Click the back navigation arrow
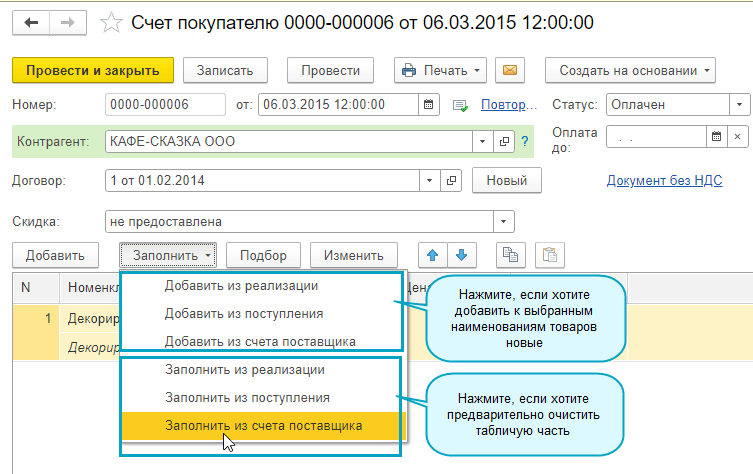This screenshot has height=474, width=753. (x=31, y=21)
